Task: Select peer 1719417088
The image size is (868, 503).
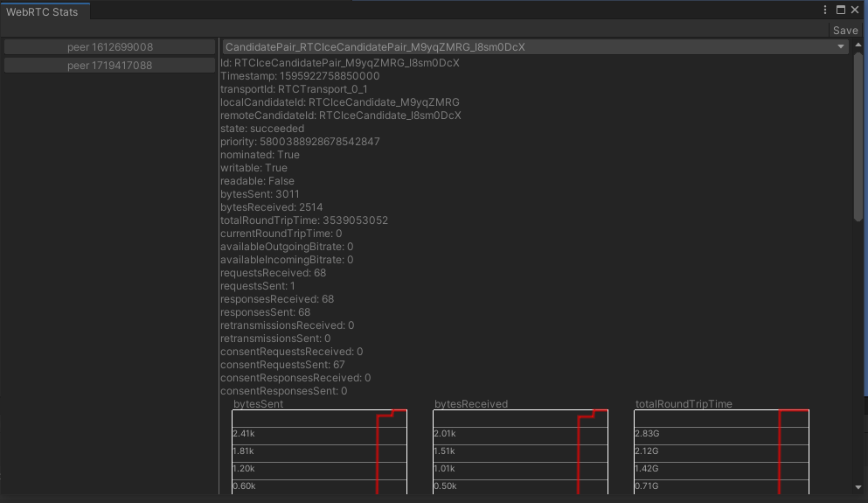Action: tap(109, 66)
